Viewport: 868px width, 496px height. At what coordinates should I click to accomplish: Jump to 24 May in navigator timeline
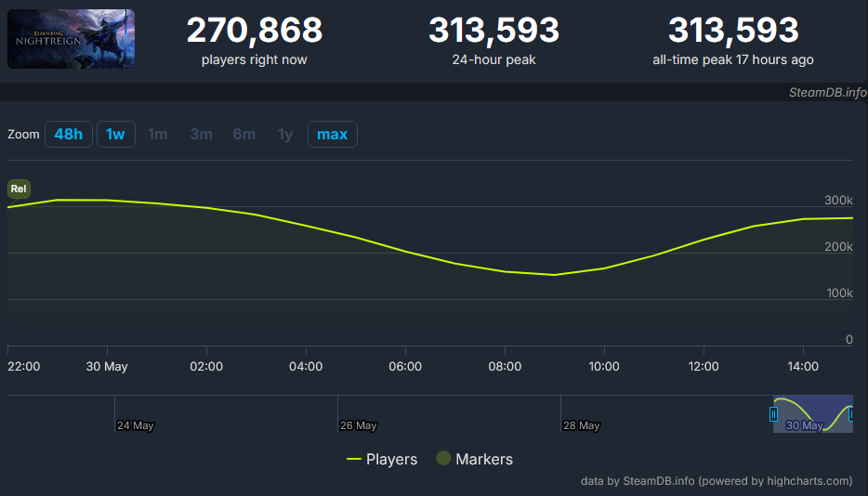[135, 425]
